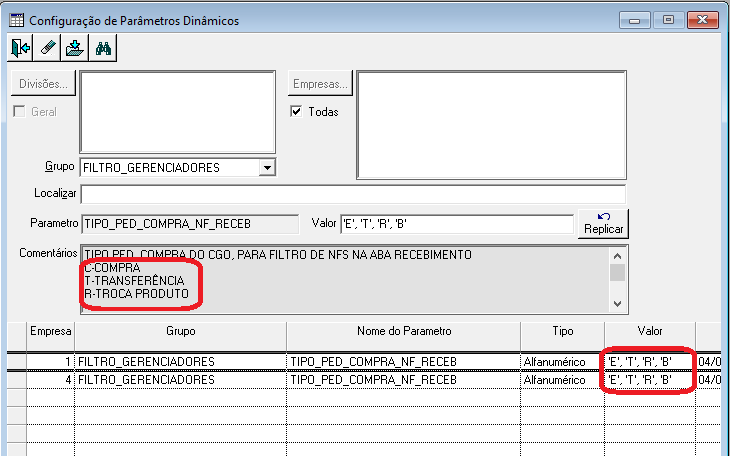Click Alfanumérico cell in Empresa 1 row
The height and width of the screenshot is (456, 730).
(x=562, y=362)
